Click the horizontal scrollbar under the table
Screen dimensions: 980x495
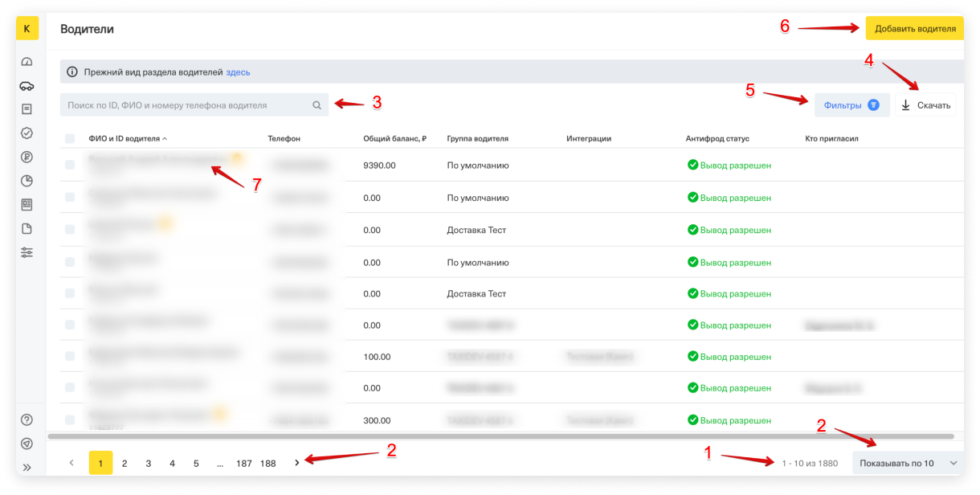coord(500,436)
